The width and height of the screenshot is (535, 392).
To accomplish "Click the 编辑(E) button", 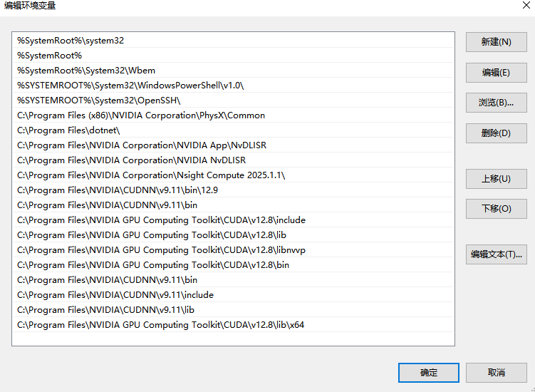I will (x=496, y=73).
